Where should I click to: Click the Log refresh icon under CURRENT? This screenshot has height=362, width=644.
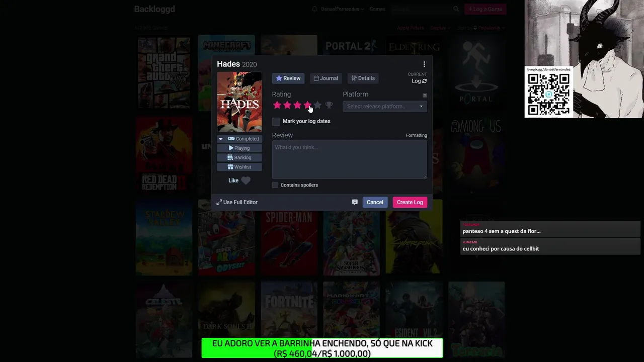click(x=425, y=81)
